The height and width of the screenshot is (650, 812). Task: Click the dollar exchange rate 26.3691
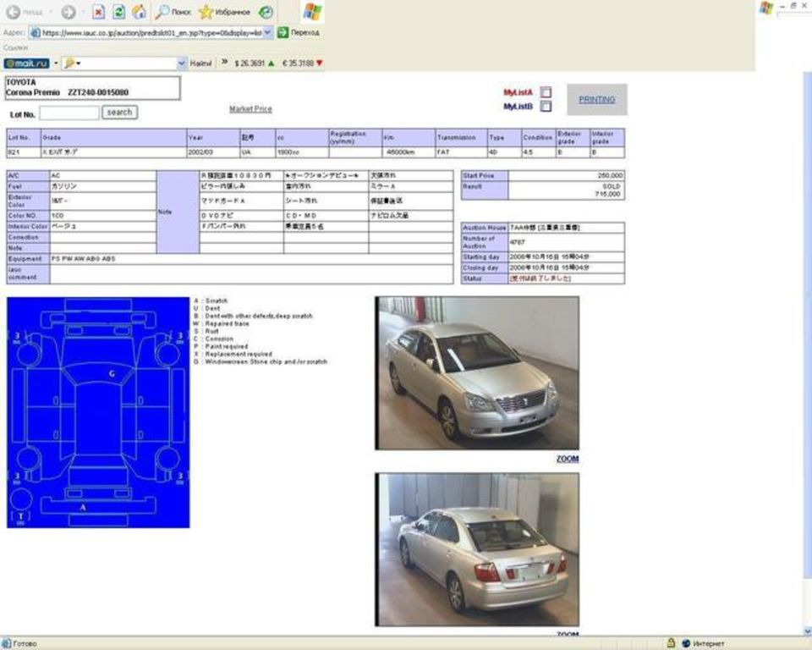click(x=255, y=63)
